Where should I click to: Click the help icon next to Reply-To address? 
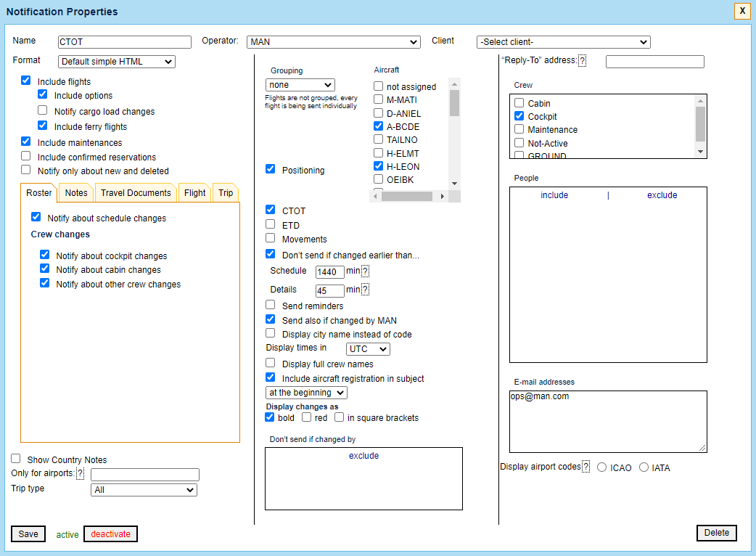582,61
